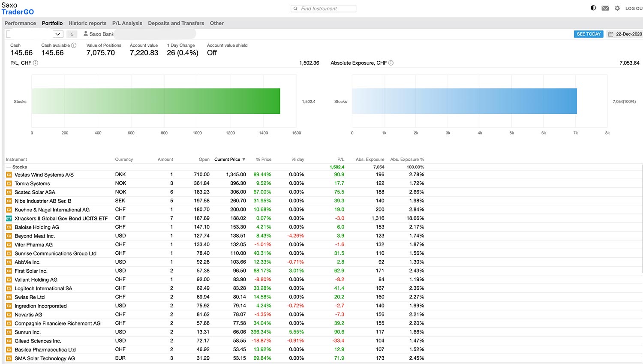Sort by the Instrument column header
643x364 pixels.
(16, 159)
